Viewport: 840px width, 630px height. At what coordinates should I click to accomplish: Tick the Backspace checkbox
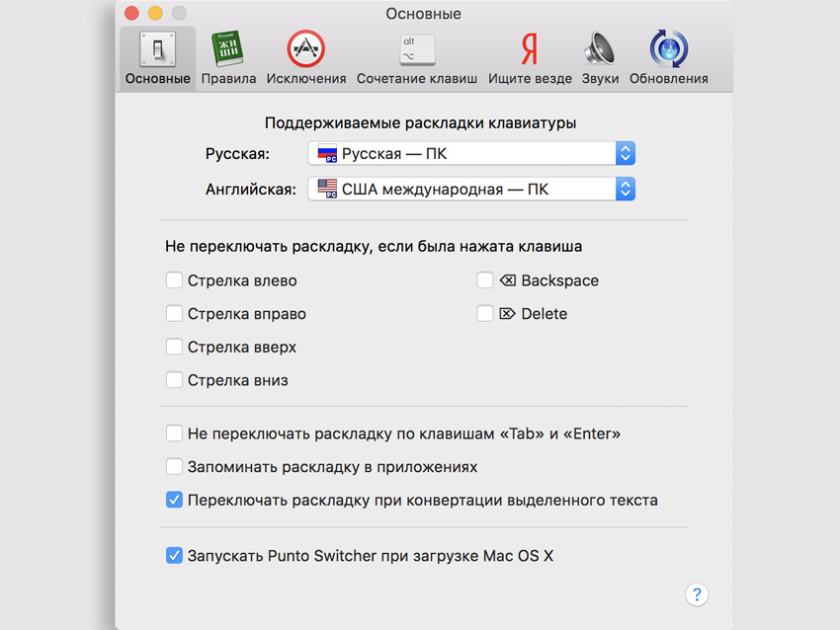pyautogui.click(x=485, y=279)
